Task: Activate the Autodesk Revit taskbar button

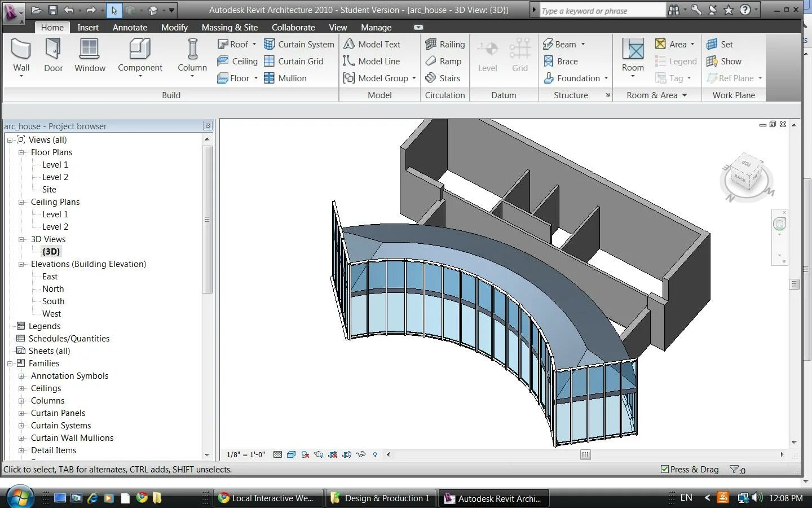Action: click(493, 498)
